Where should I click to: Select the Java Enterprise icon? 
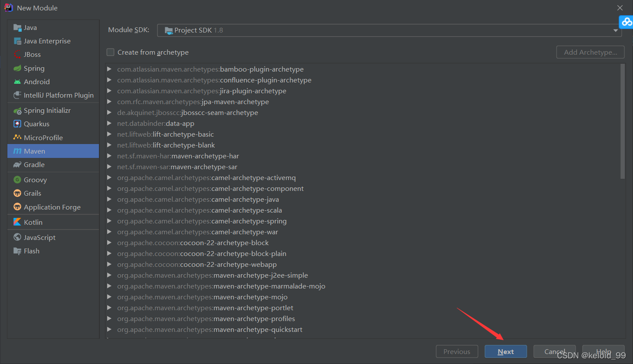point(17,41)
